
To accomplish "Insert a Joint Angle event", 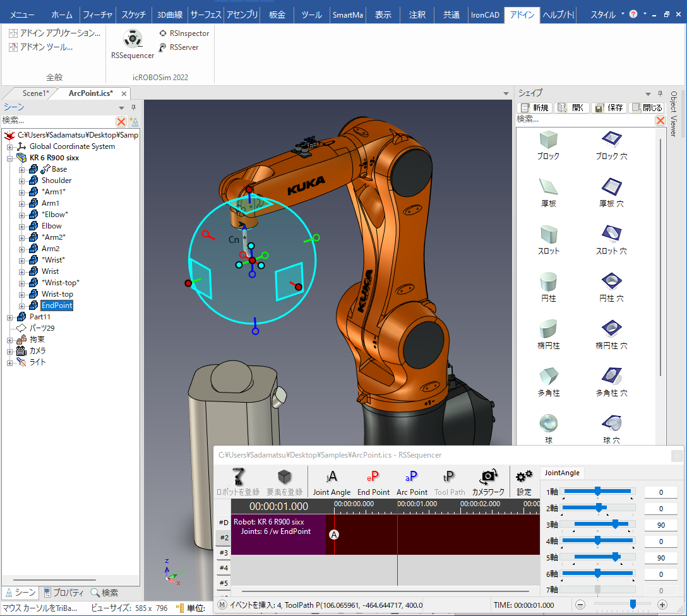I will point(332,483).
